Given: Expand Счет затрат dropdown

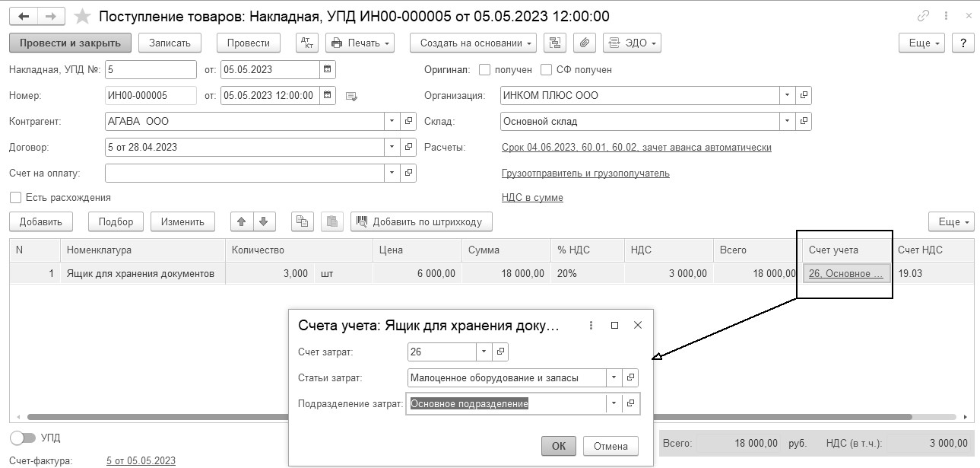Looking at the screenshot, I should [484, 352].
